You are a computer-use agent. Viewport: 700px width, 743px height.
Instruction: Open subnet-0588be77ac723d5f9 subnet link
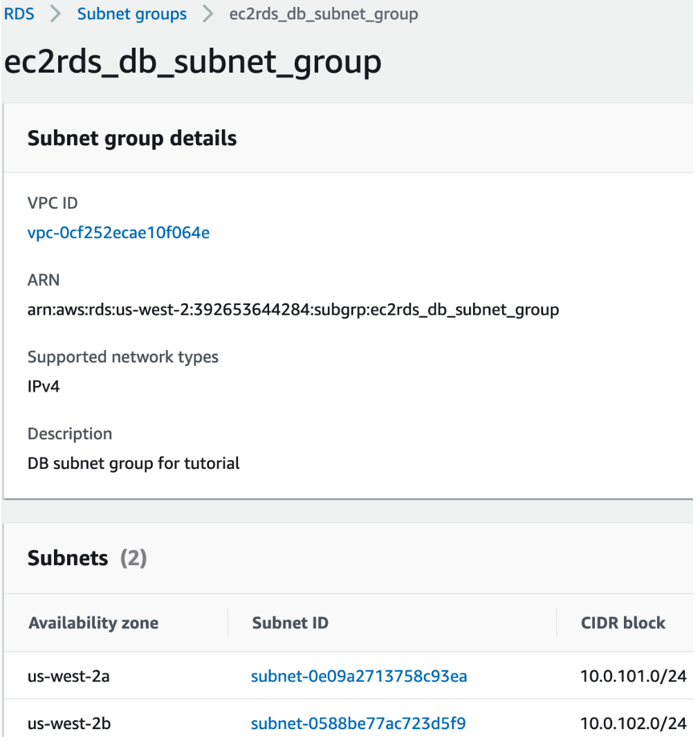click(x=358, y=724)
